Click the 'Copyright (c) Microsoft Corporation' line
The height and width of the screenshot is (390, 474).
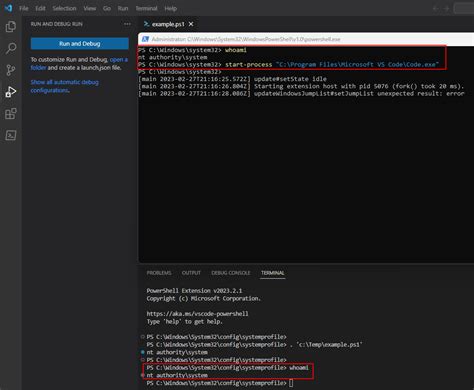tap(204, 298)
